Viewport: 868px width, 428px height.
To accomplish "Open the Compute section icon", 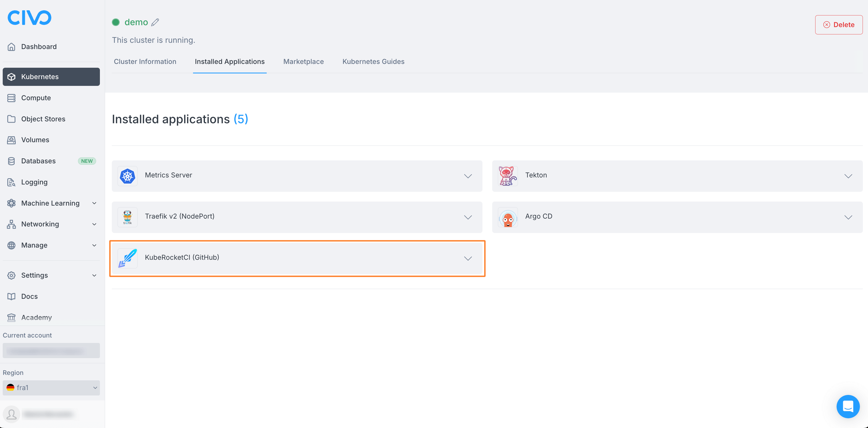I will [x=11, y=98].
